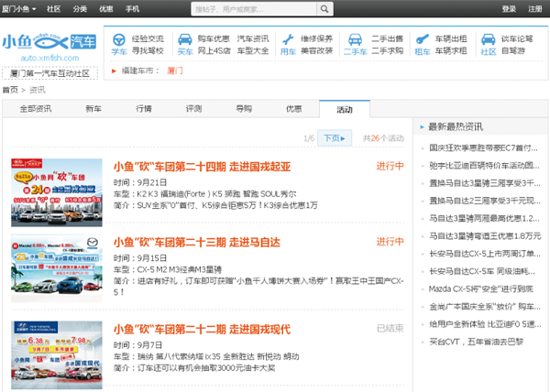This screenshot has height=392, width=550.
Task: Open 社区 in top menu bar
Action: click(53, 9)
